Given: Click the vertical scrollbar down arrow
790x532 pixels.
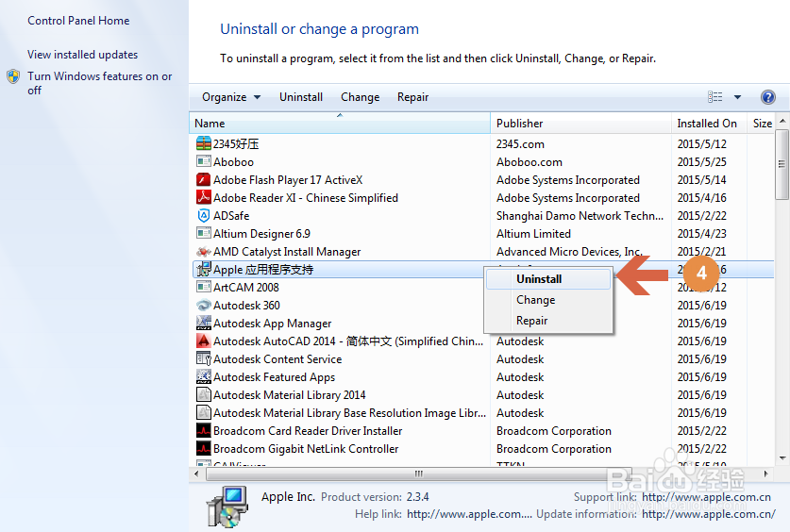Looking at the screenshot, I should pyautogui.click(x=782, y=458).
